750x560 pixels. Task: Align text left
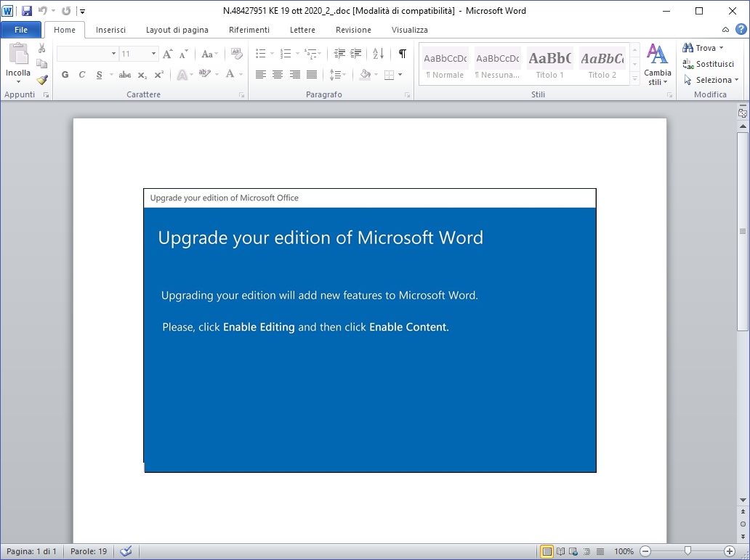click(261, 75)
